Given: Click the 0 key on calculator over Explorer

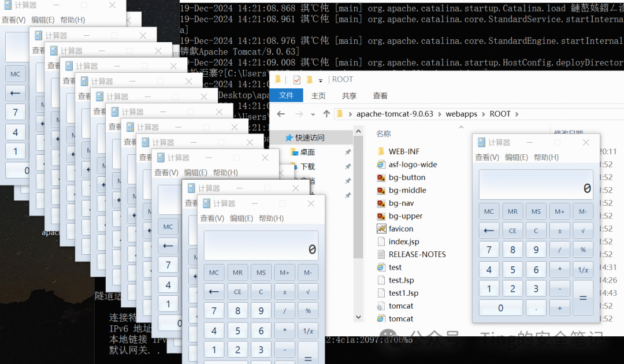Looking at the screenshot, I should 500,307.
